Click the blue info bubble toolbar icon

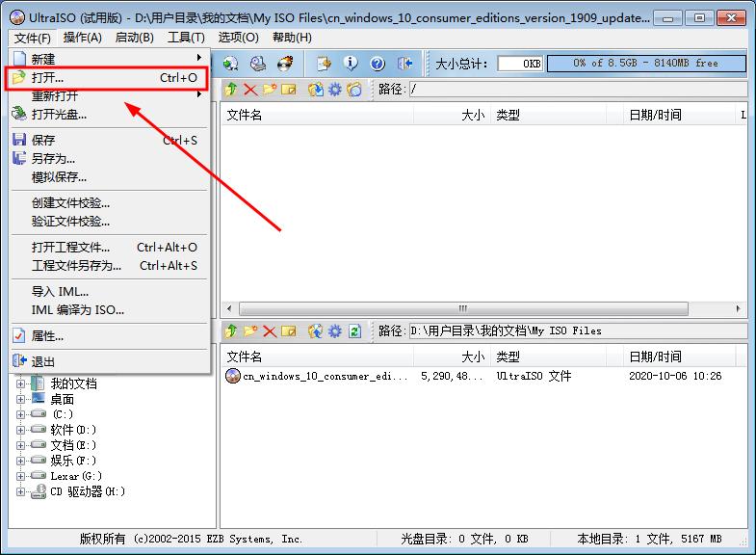tap(351, 64)
